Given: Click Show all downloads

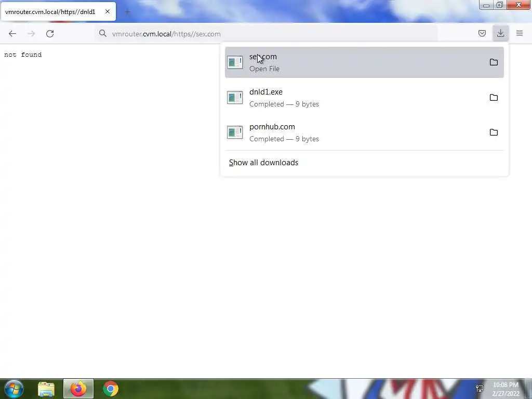Looking at the screenshot, I should coord(263,163).
